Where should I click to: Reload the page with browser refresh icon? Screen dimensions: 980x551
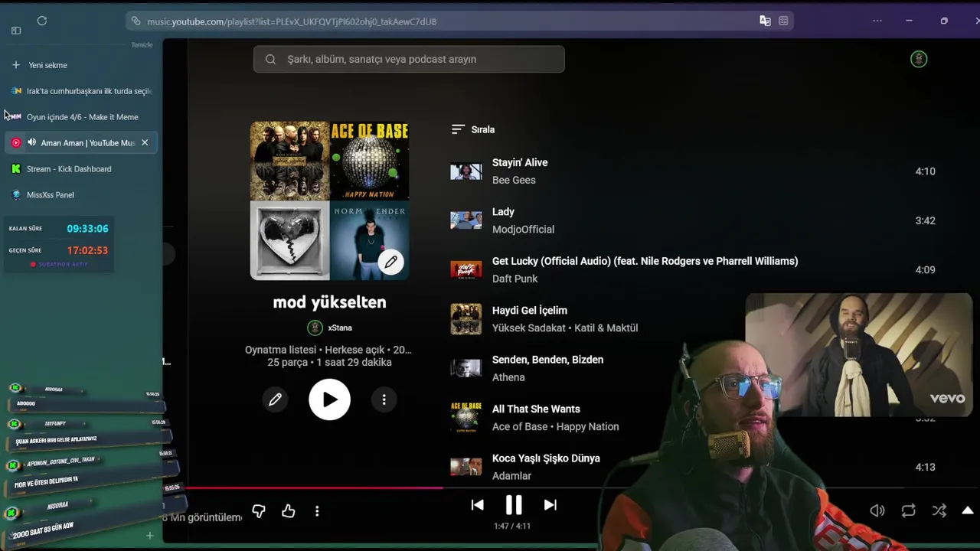[x=42, y=21]
